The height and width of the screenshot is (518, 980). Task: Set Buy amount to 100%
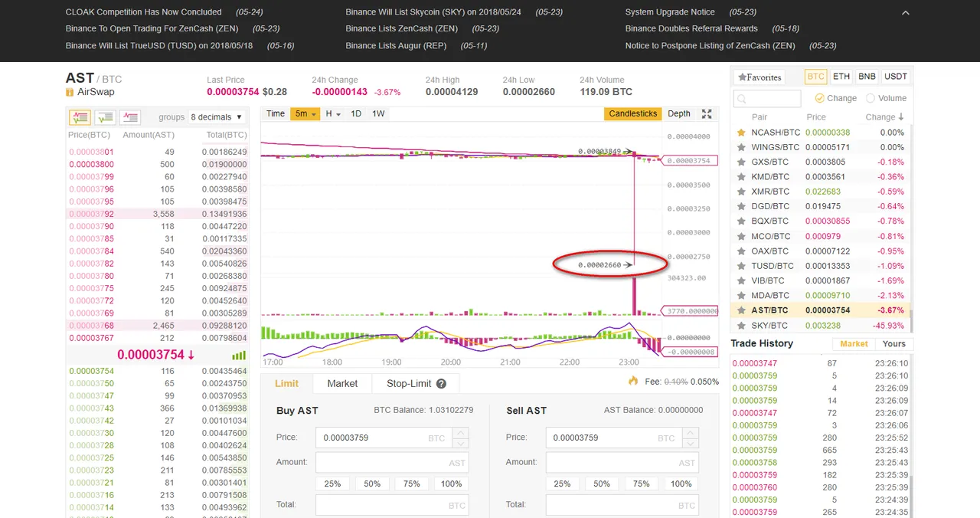[451, 484]
